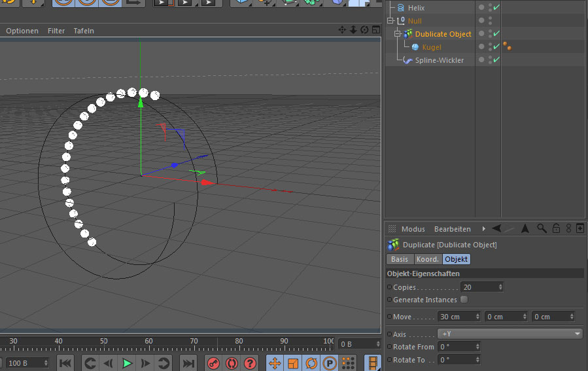Open the search magnifier in Attribute Manager

pos(542,228)
